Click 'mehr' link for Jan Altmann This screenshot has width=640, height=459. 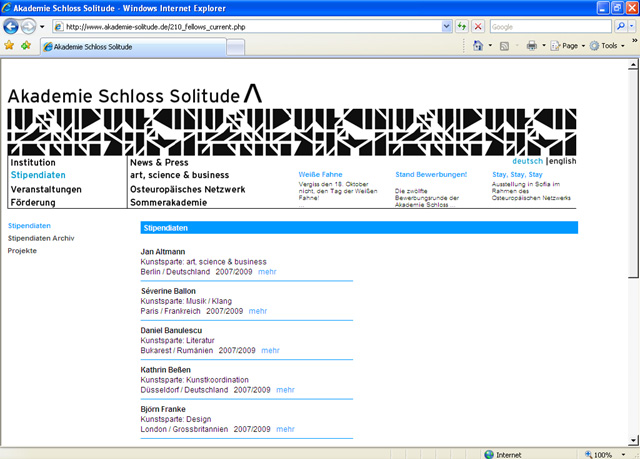267,271
